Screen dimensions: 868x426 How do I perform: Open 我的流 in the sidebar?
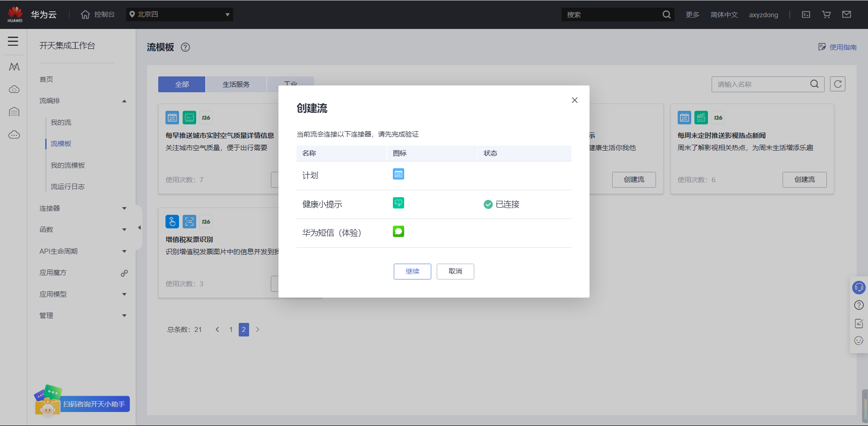click(x=61, y=123)
